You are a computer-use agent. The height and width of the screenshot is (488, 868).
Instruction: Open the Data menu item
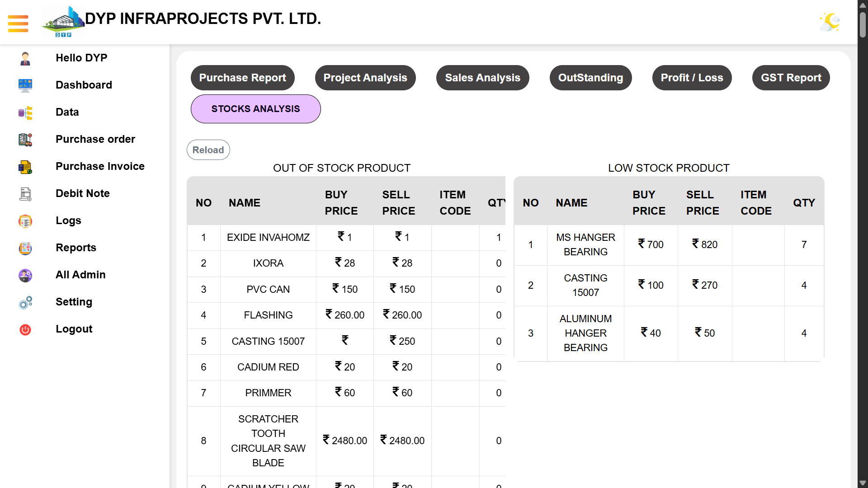coord(67,112)
